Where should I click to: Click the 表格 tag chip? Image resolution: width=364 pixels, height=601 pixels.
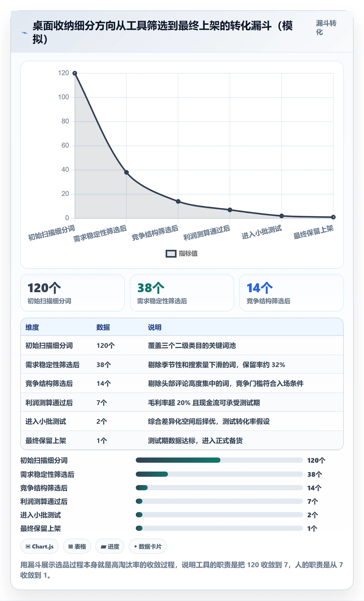tap(77, 546)
